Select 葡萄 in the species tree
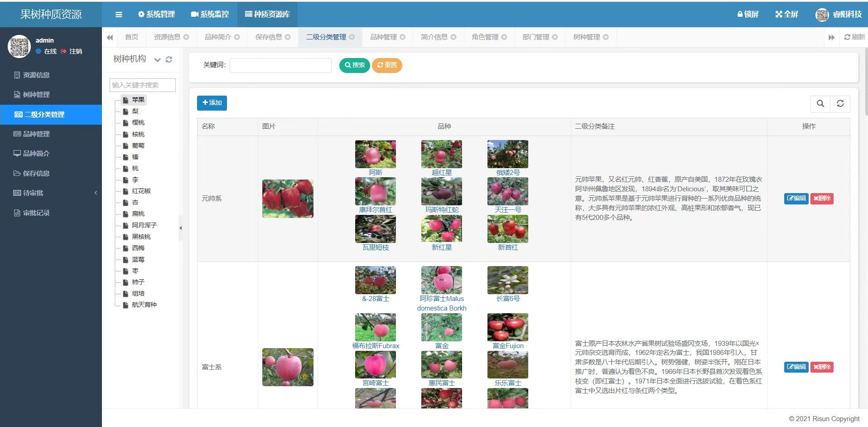The image size is (868, 427). 138,146
